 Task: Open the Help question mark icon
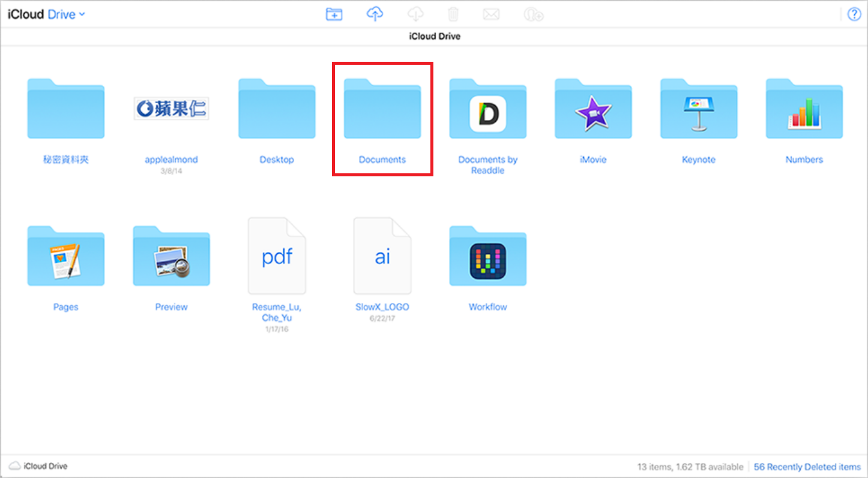854,15
